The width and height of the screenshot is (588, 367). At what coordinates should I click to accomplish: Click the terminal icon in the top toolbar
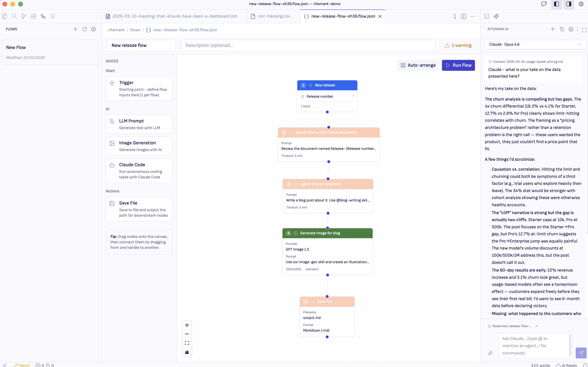tap(487, 16)
